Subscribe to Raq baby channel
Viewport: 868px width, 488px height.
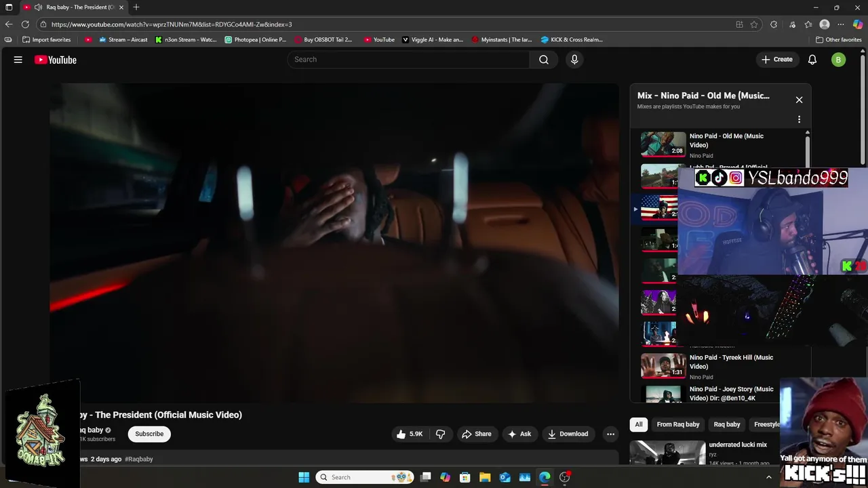click(149, 434)
